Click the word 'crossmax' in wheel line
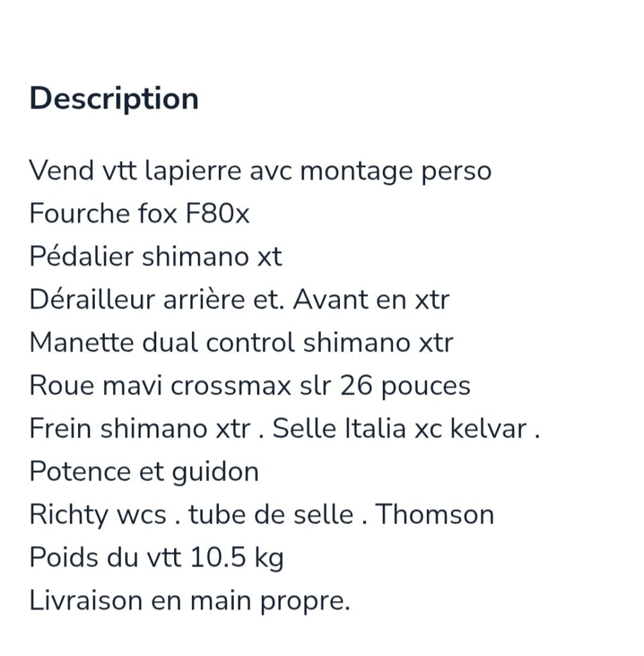The image size is (644, 656). (x=231, y=386)
